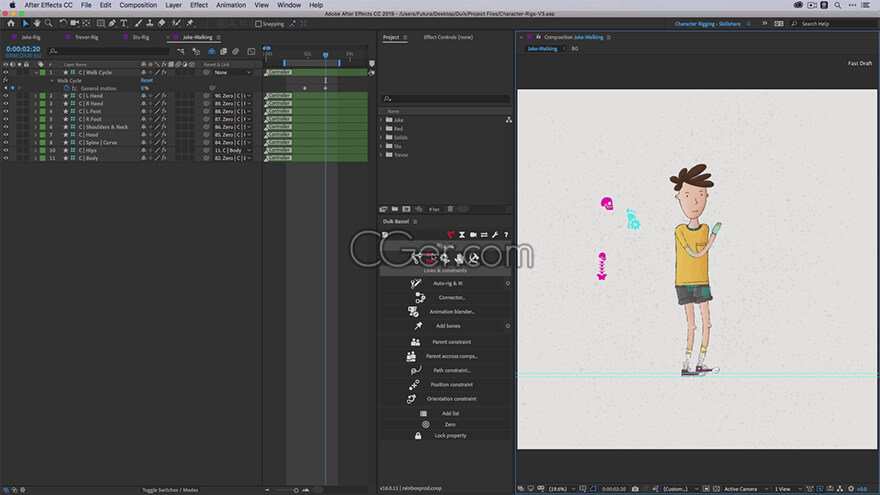Viewport: 880px width, 495px height.
Task: Choose the Selection arrow tool
Action: (x=25, y=24)
